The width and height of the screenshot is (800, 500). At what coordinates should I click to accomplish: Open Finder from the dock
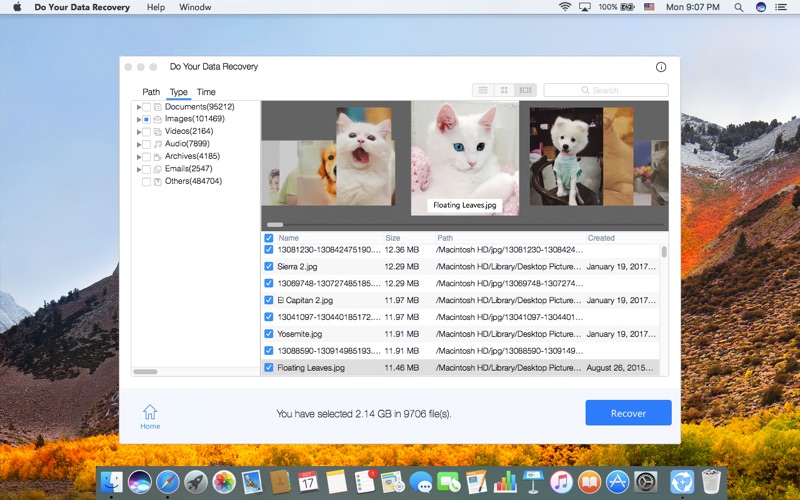(x=112, y=482)
